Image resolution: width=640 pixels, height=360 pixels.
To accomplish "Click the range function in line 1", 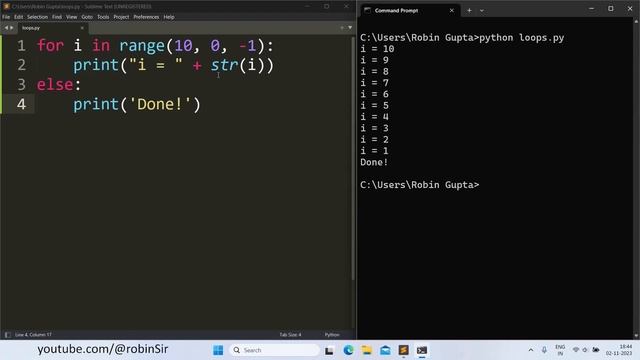I will (142, 46).
